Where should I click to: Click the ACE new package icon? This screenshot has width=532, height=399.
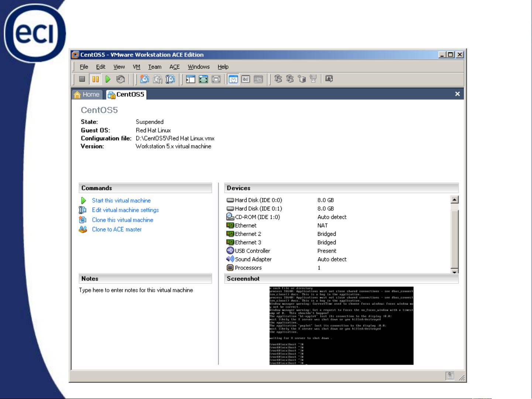click(x=302, y=79)
